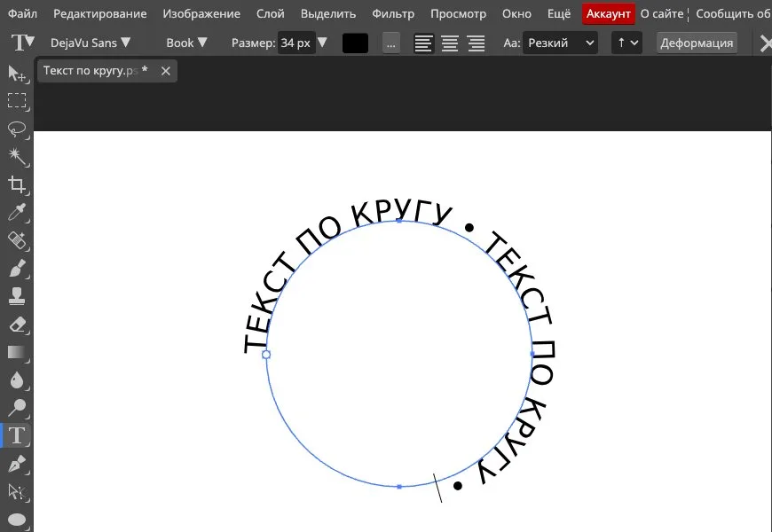Align text to the center
Screen dimensions: 772x532
coord(450,43)
